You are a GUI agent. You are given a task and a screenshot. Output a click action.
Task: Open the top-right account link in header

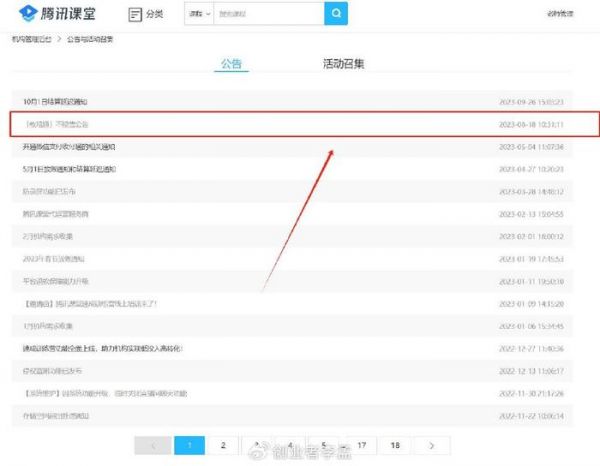560,14
